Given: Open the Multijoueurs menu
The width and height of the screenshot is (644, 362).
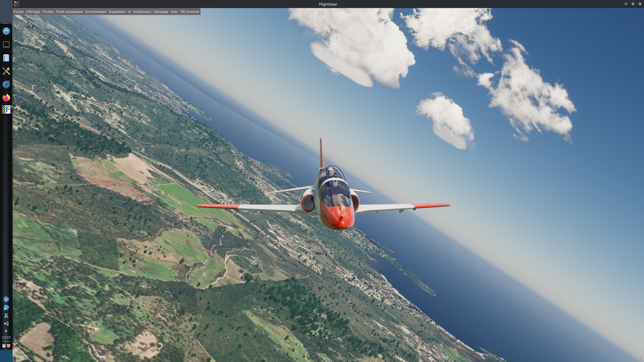Looking at the screenshot, I should tap(142, 12).
